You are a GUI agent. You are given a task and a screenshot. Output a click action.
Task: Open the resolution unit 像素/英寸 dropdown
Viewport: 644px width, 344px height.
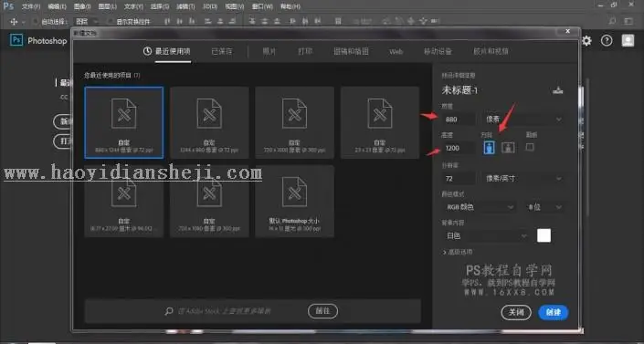[x=523, y=179]
